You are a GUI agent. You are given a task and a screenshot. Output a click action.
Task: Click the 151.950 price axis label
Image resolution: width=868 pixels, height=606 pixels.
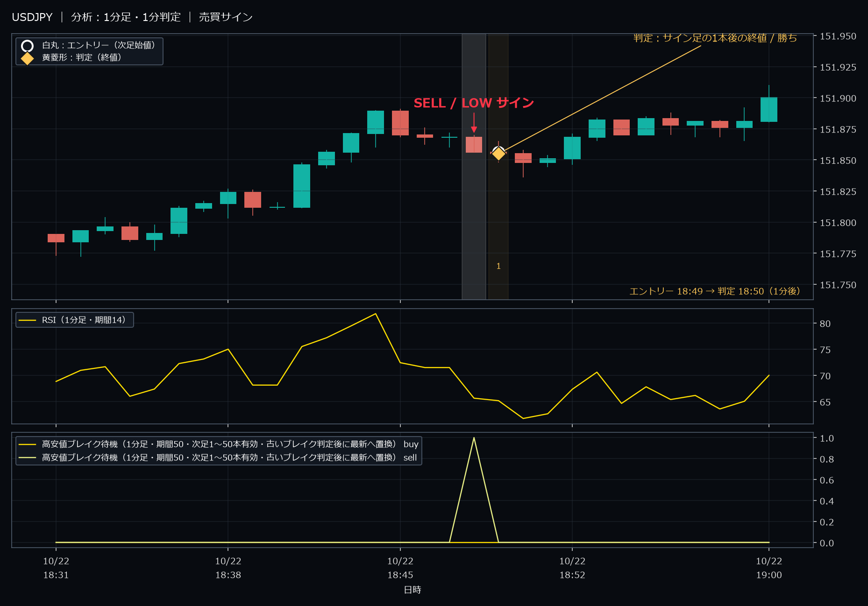pos(838,36)
